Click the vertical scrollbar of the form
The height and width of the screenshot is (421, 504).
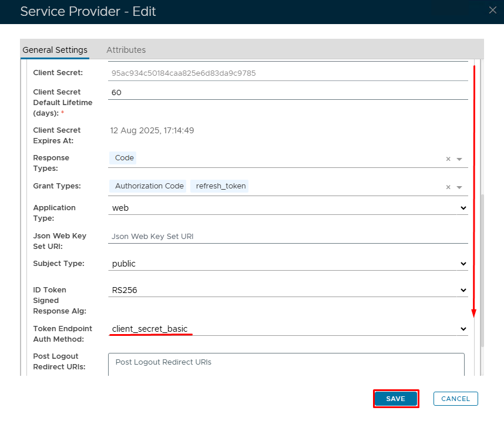tap(482, 270)
